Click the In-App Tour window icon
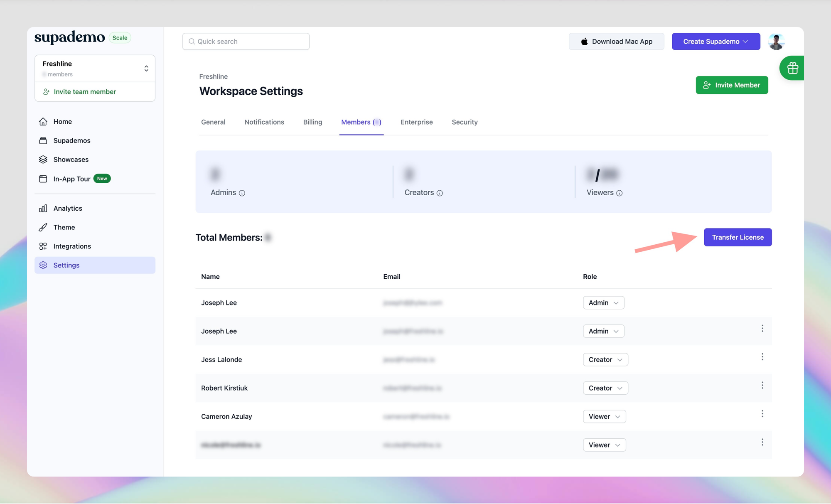831x504 pixels. click(43, 179)
